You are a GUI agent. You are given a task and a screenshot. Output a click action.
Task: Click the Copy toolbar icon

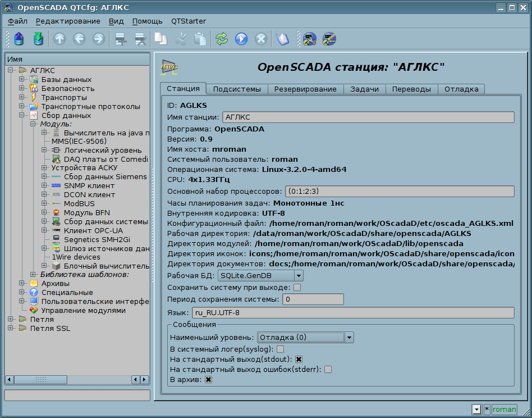pos(161,39)
